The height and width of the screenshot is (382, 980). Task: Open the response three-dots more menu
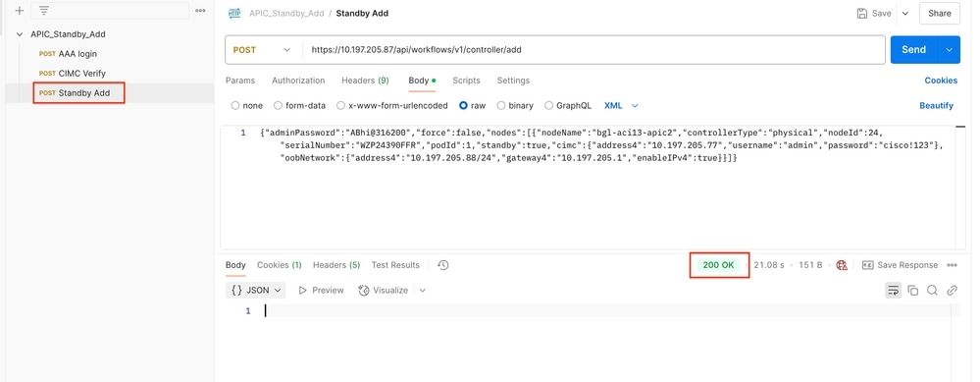tap(952, 265)
